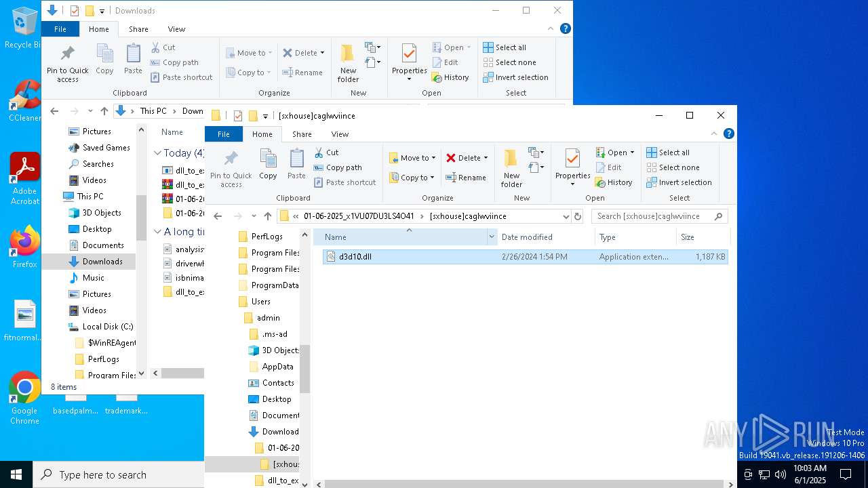868x488 pixels.
Task: Click Delete button in Downloads window ribbon
Action: coord(299,53)
